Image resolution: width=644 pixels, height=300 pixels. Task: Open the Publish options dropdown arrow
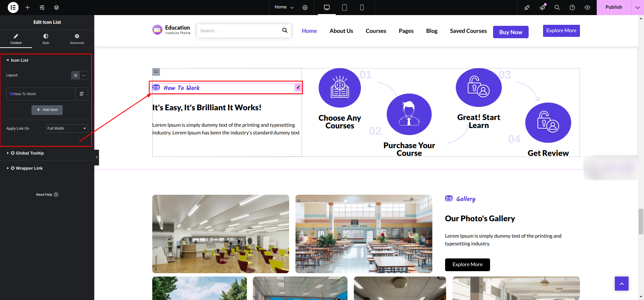(x=638, y=7)
